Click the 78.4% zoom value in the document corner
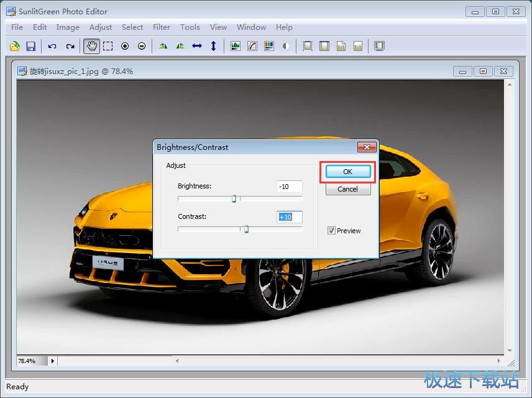The image size is (532, 398). (x=27, y=361)
